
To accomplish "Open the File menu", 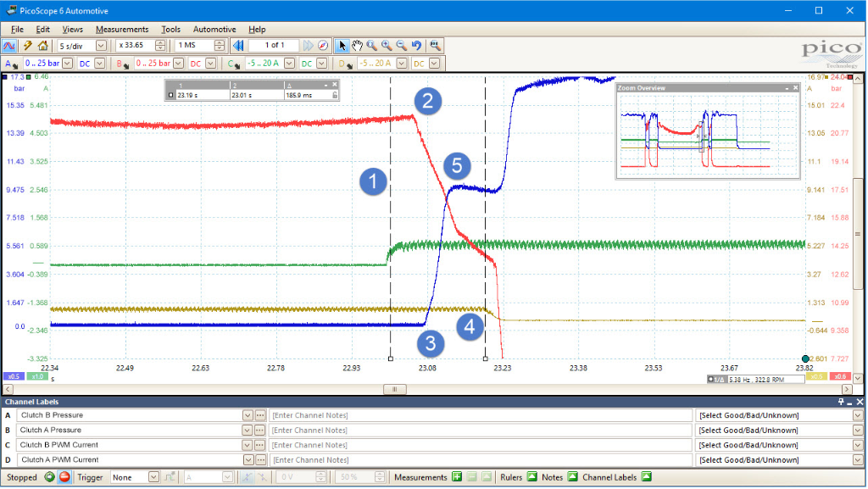I will tap(17, 30).
